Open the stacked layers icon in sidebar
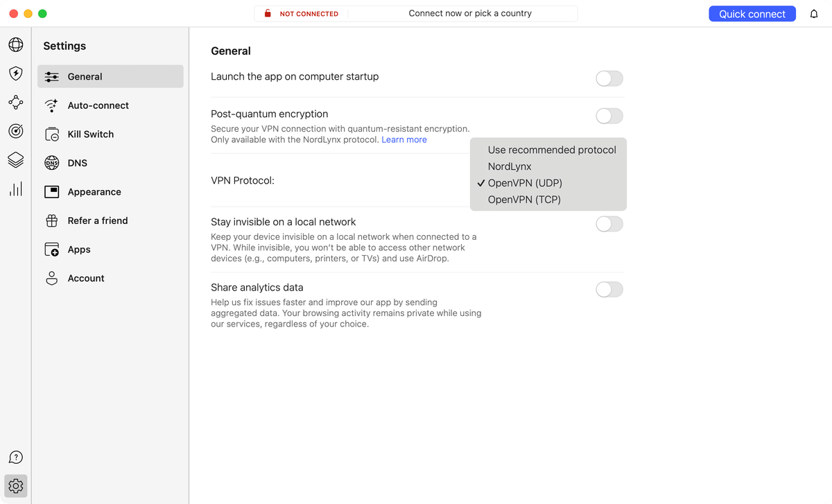The height and width of the screenshot is (504, 832). tap(15, 160)
